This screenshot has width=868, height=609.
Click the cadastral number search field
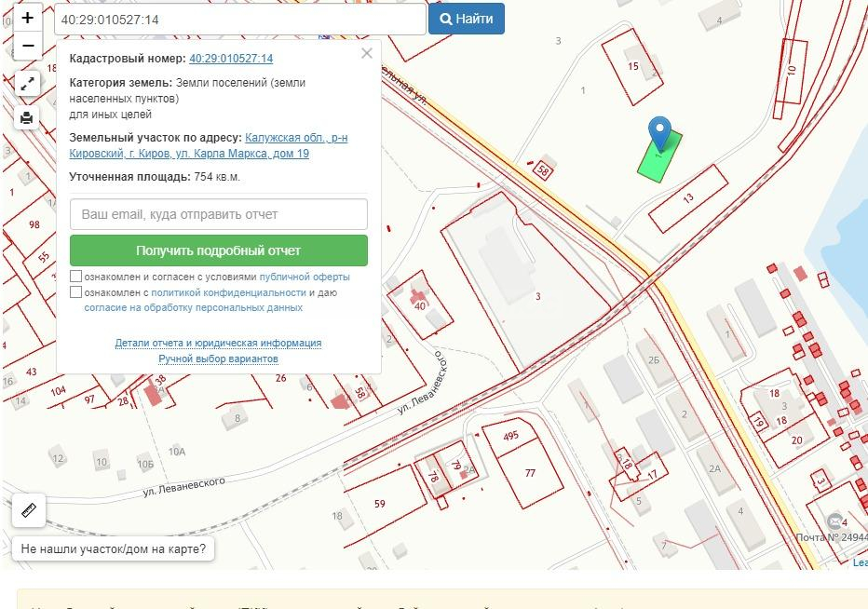click(x=239, y=19)
